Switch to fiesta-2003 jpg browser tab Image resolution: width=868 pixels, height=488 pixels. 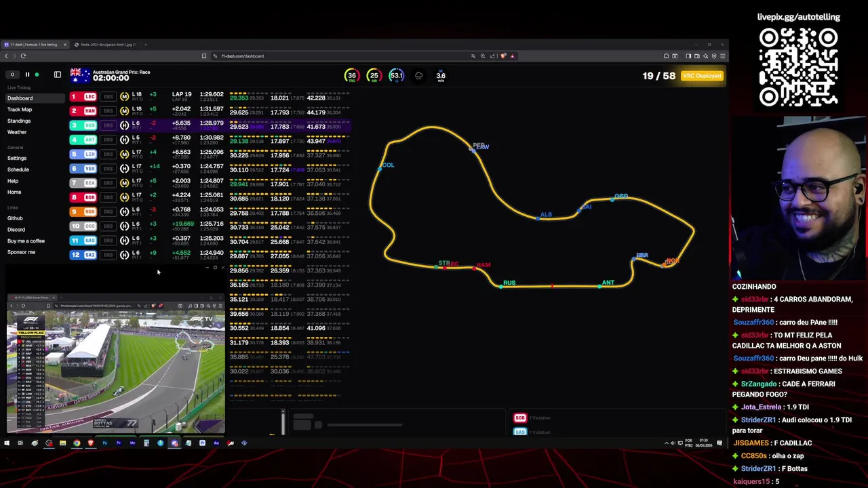point(105,45)
